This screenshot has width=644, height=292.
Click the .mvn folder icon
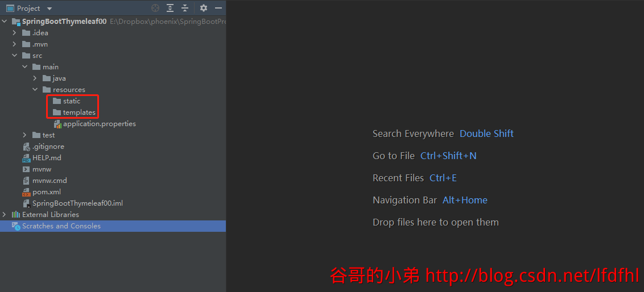pyautogui.click(x=26, y=44)
